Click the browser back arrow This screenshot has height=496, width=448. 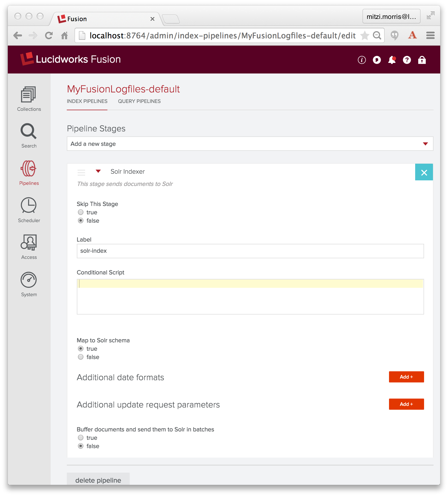point(18,35)
